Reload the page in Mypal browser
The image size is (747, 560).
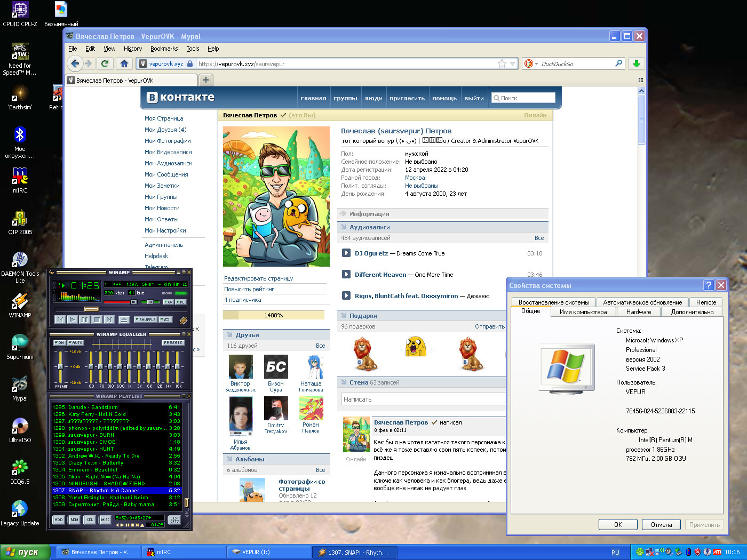click(x=105, y=63)
